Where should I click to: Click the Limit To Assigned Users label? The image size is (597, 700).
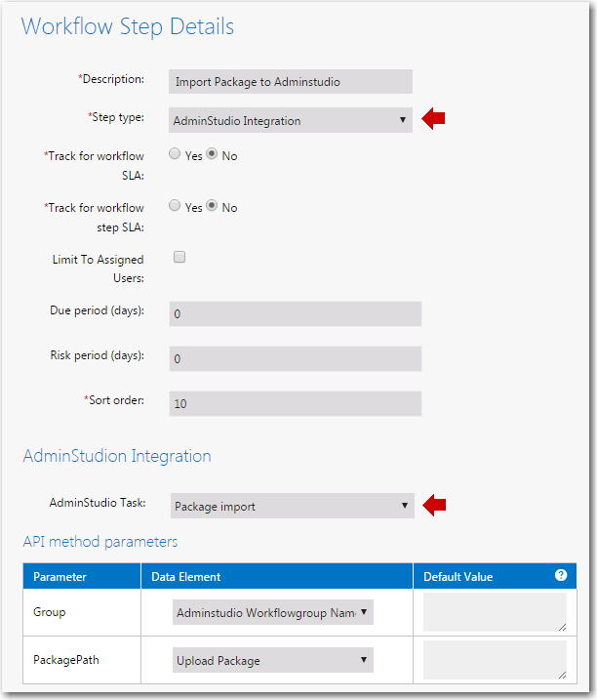[99, 268]
